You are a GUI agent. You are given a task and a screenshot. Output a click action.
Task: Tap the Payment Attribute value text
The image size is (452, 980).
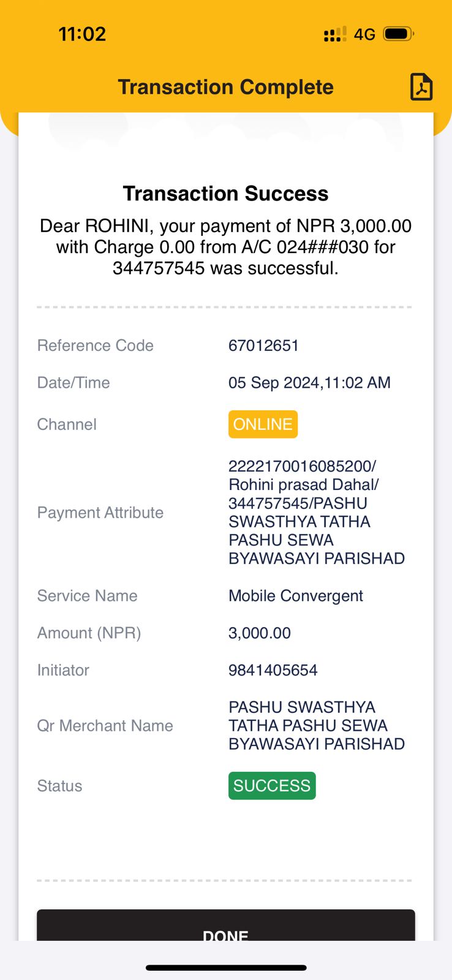click(x=317, y=513)
